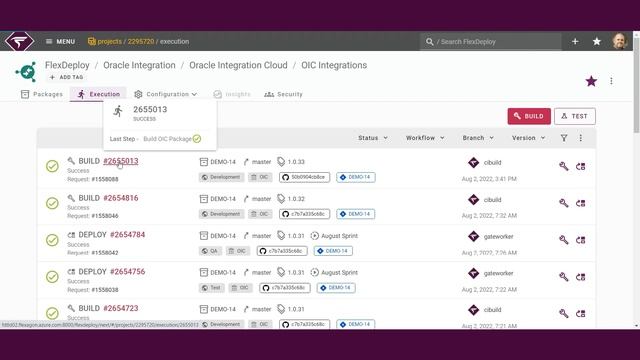Click the TEST button
The width and height of the screenshot is (640, 360).
pyautogui.click(x=575, y=116)
